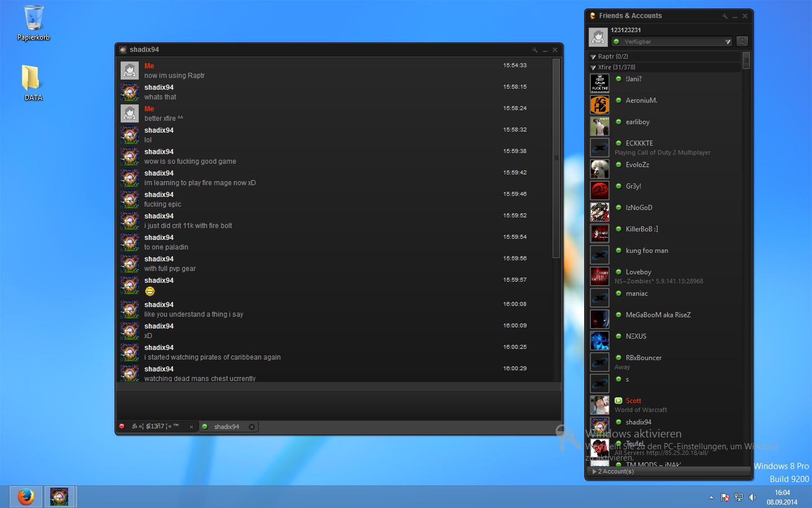Open settings wrench in shadix94 chat window
The width and height of the screenshot is (812, 508).
pos(535,50)
